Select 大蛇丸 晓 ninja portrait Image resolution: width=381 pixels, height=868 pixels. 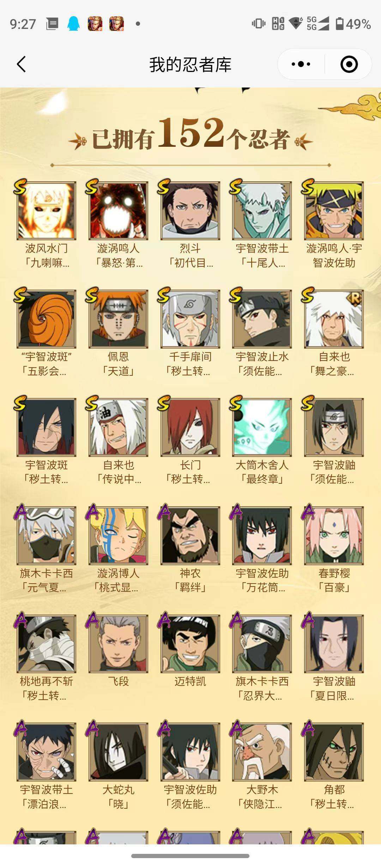point(118,752)
